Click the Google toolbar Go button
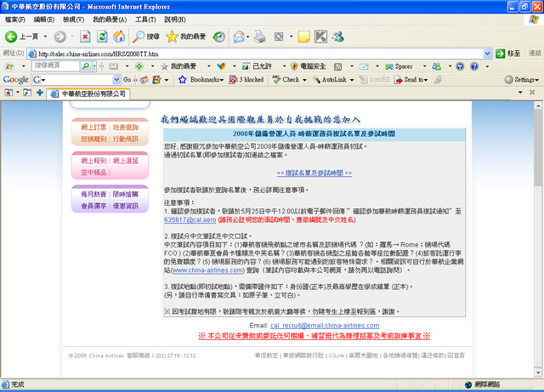Screen dimensions: 544x392 click(x=127, y=80)
